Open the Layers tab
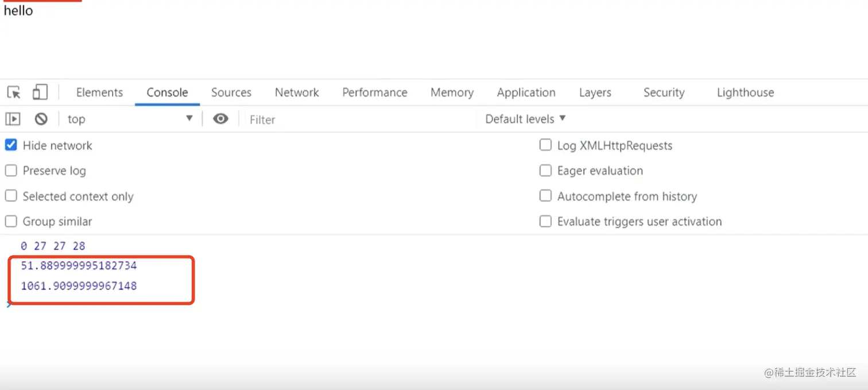Image resolution: width=868 pixels, height=390 pixels. 595,92
